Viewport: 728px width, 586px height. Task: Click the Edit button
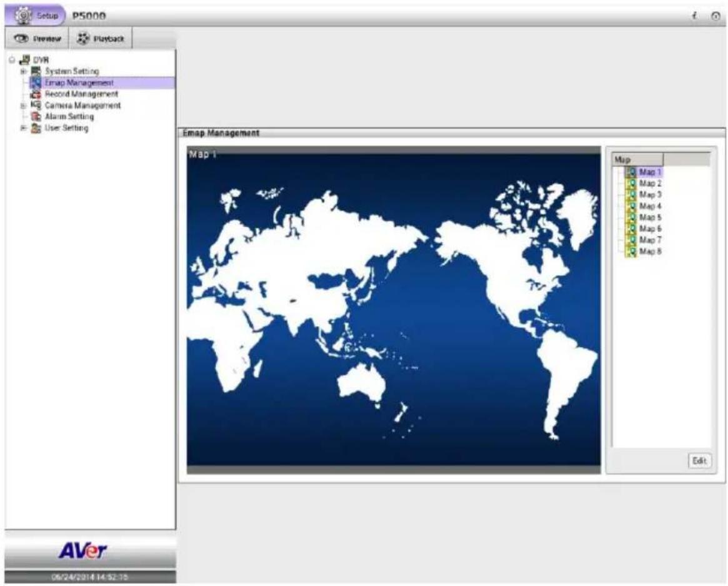699,460
